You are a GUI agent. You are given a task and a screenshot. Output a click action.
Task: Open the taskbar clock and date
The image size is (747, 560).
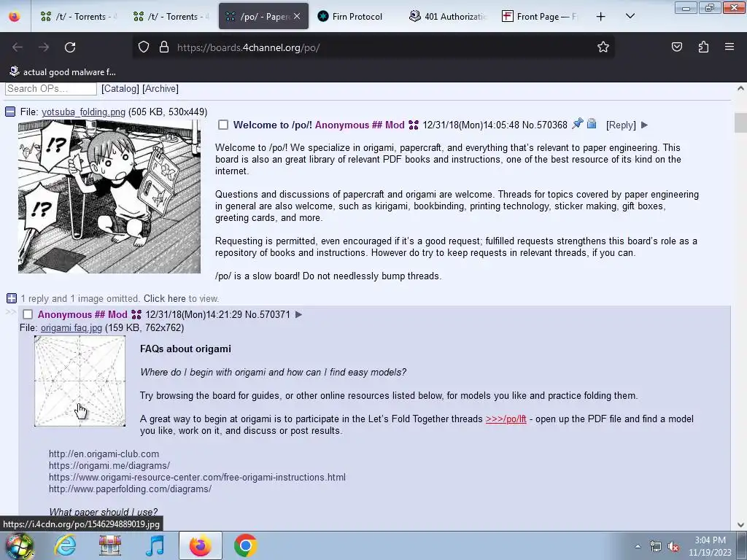[710, 546]
